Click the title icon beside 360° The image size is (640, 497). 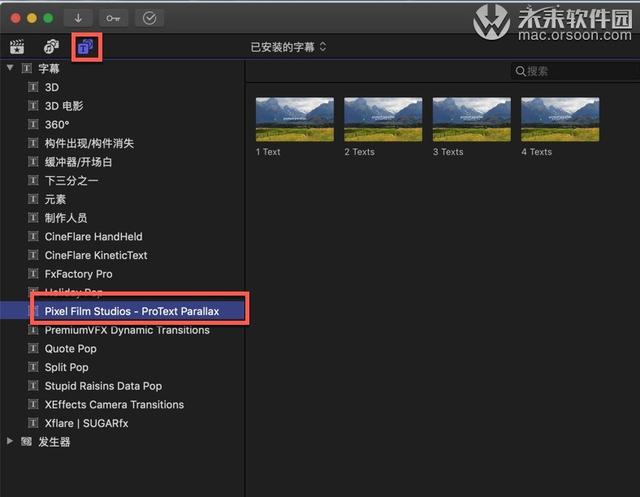coord(33,124)
